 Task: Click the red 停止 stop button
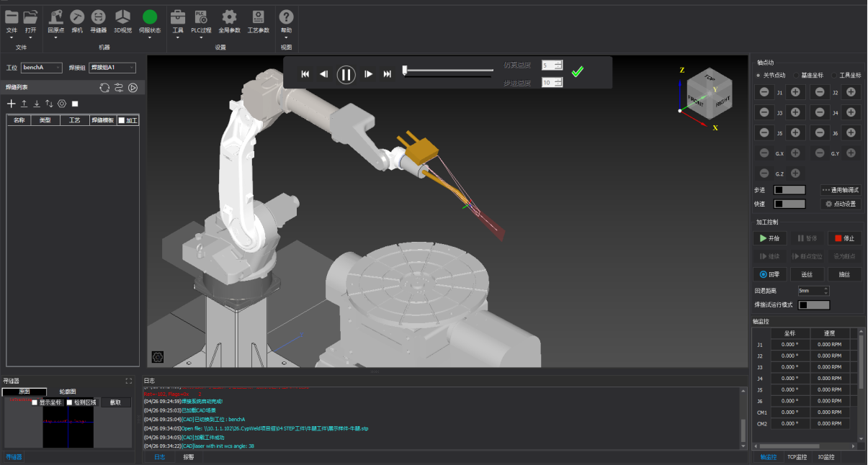coord(844,238)
